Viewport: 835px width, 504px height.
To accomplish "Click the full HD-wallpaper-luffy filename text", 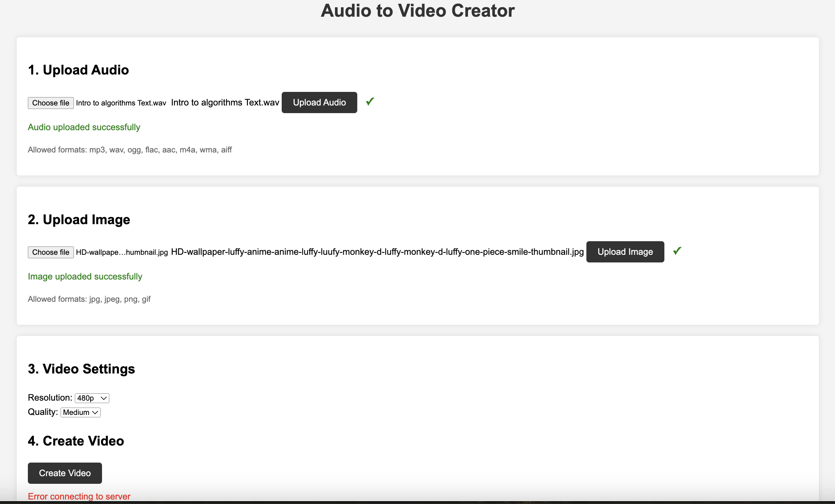I will [377, 252].
